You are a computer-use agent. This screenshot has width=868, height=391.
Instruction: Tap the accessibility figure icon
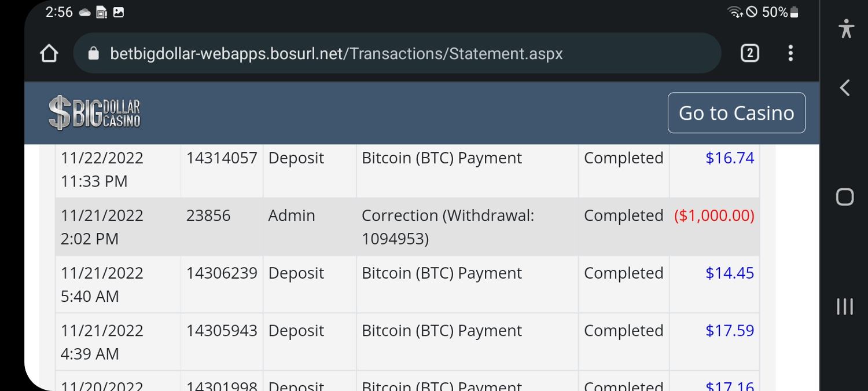pyautogui.click(x=846, y=28)
